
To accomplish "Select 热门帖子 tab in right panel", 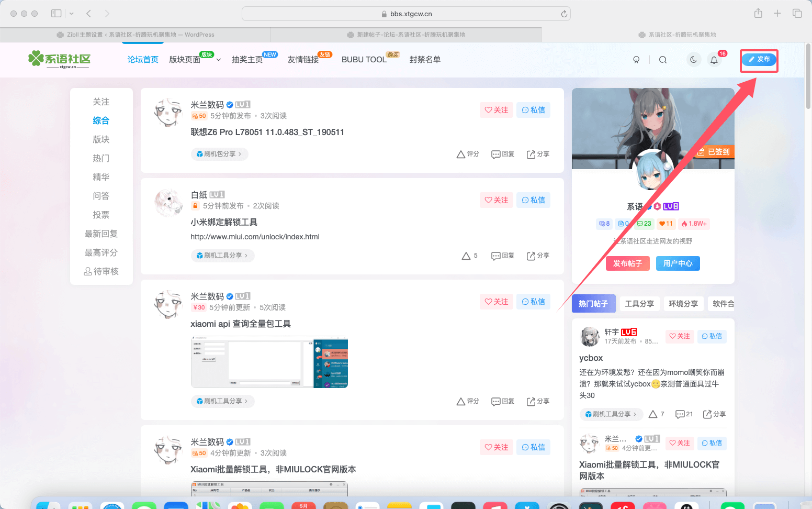I will [593, 304].
